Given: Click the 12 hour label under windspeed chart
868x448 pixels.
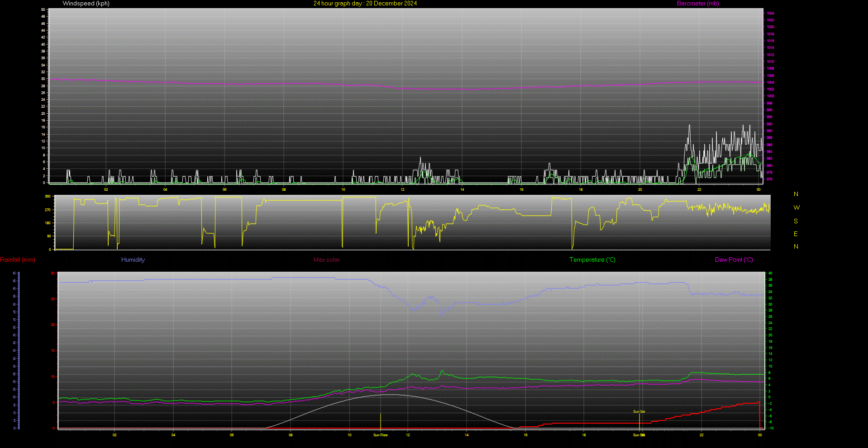Looking at the screenshot, I should [402, 190].
